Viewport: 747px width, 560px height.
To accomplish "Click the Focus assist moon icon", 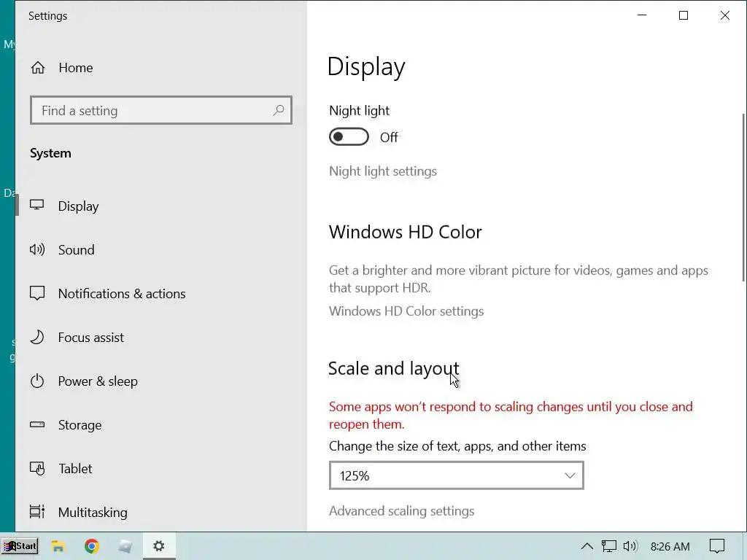I will pyautogui.click(x=36, y=337).
